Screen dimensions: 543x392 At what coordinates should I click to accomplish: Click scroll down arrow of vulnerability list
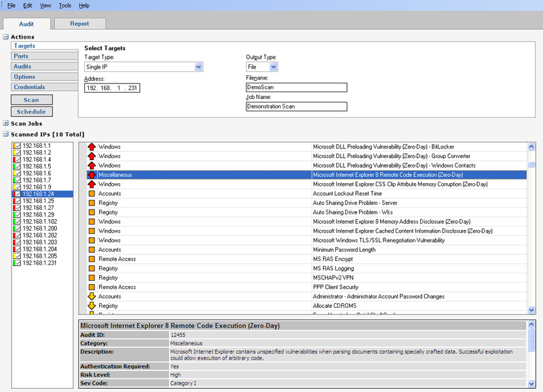coord(531,310)
